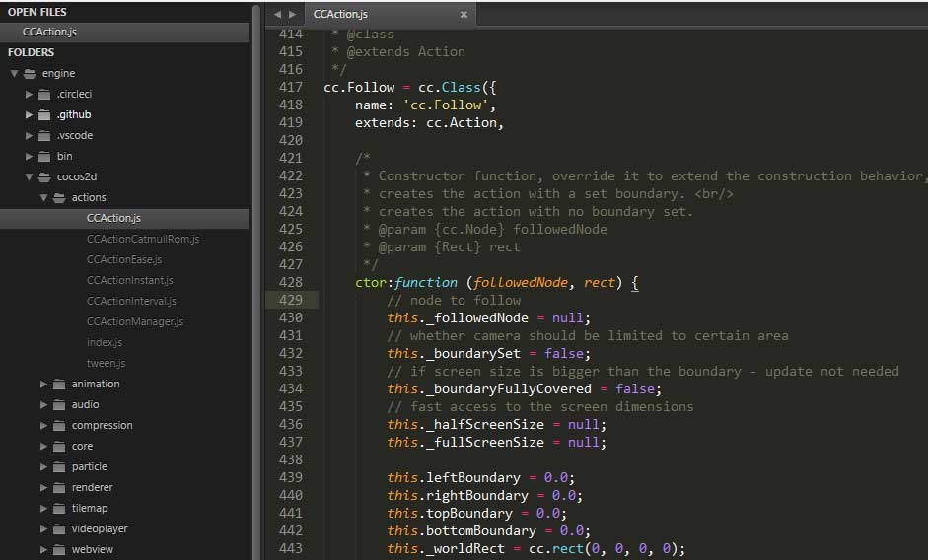Click the particle folder icon
928x560 pixels.
coord(59,467)
